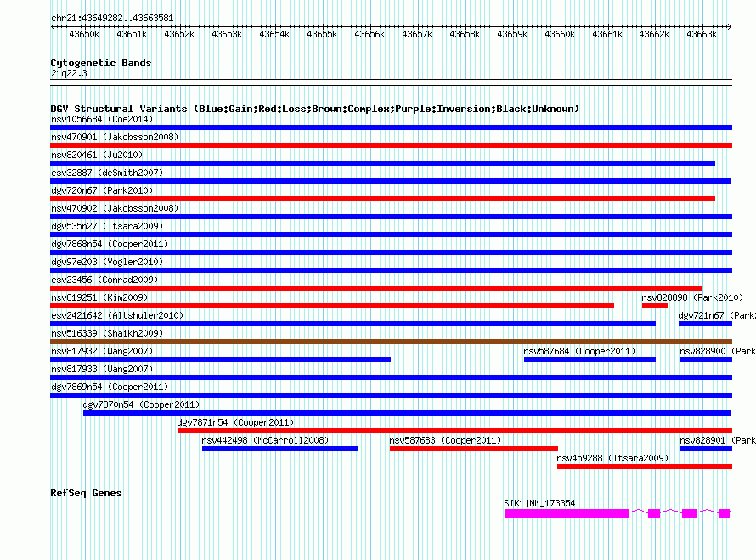Select dgv7870n54 (Cooper2011) variant label
This screenshot has height=560, width=756.
[x=141, y=404]
